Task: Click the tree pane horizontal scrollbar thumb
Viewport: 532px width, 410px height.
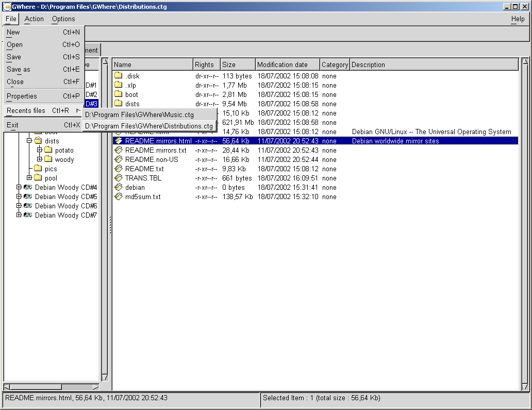Action: point(36,387)
